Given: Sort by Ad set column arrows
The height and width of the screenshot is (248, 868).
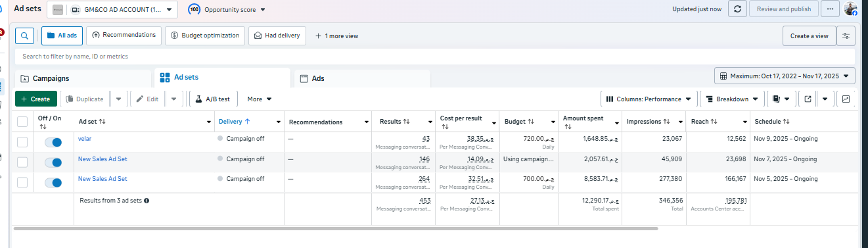Looking at the screenshot, I should coord(102,122).
